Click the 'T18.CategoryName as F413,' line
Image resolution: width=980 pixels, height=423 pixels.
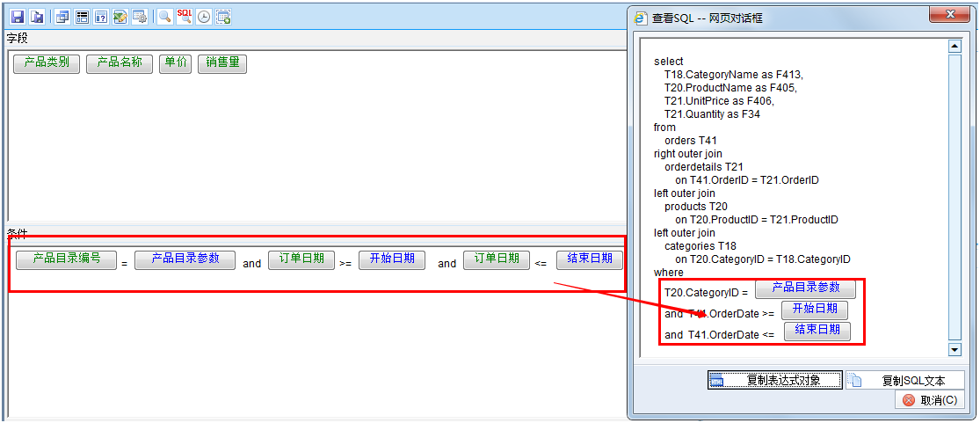pyautogui.click(x=733, y=75)
